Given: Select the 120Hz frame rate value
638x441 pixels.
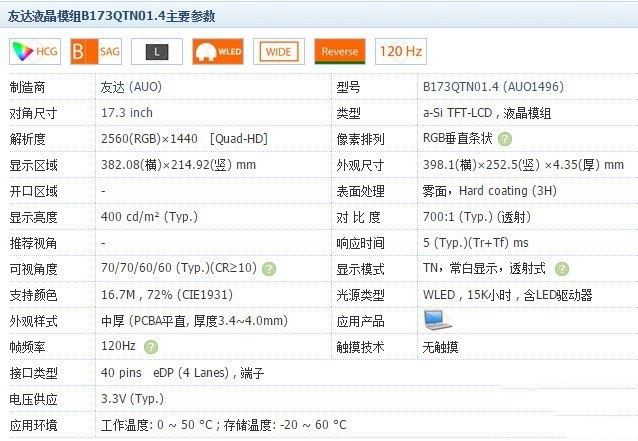Looking at the screenshot, I should [x=118, y=346].
